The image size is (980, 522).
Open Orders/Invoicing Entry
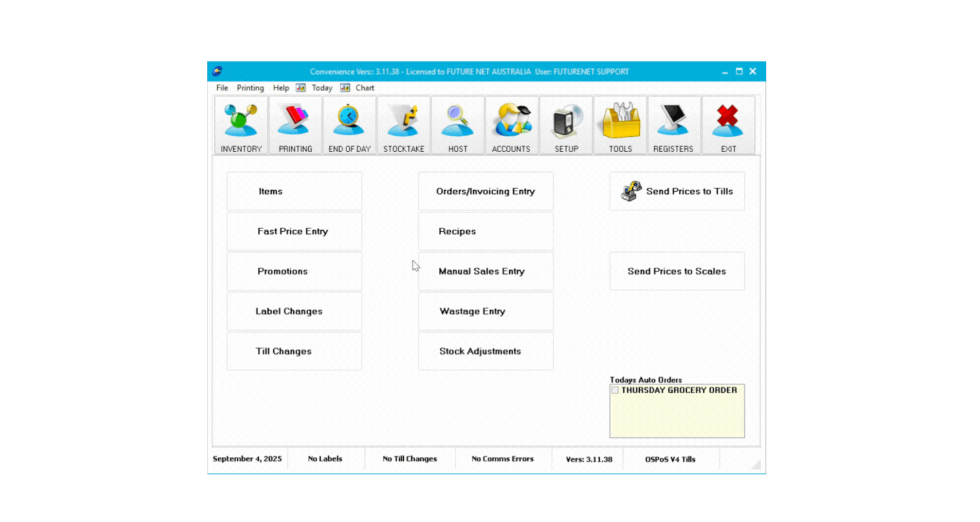(x=485, y=191)
